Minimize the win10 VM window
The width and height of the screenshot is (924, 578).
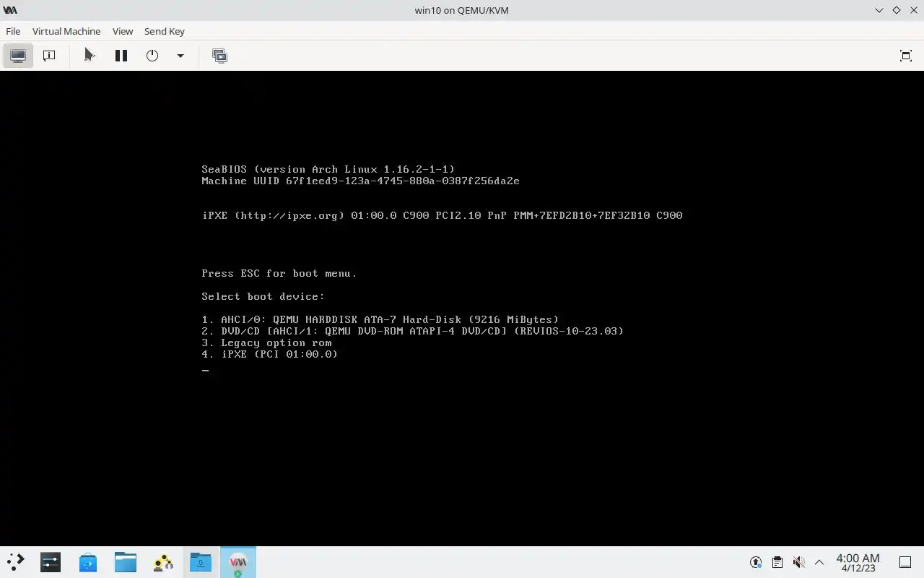coord(879,10)
